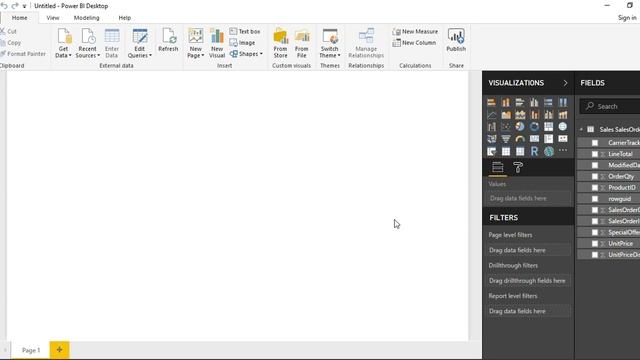Click the Values drag data fields well
The image size is (640, 360).
click(529, 198)
